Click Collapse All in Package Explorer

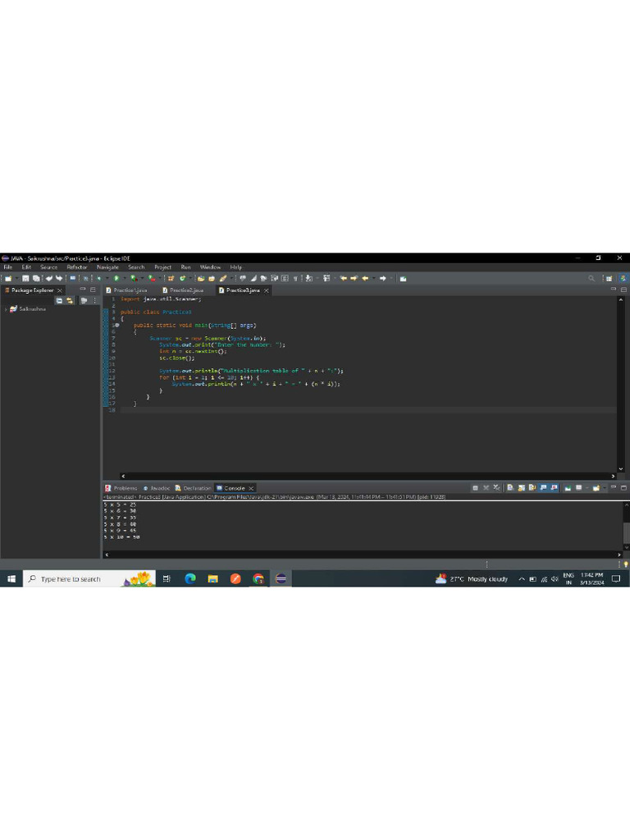[59, 300]
